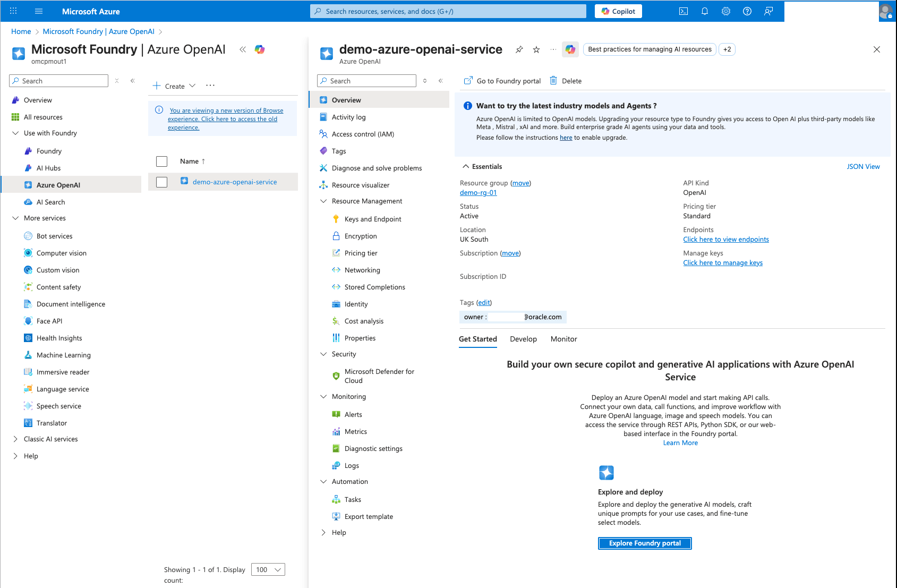
Task: Select the Get Started tab
Action: click(x=478, y=339)
